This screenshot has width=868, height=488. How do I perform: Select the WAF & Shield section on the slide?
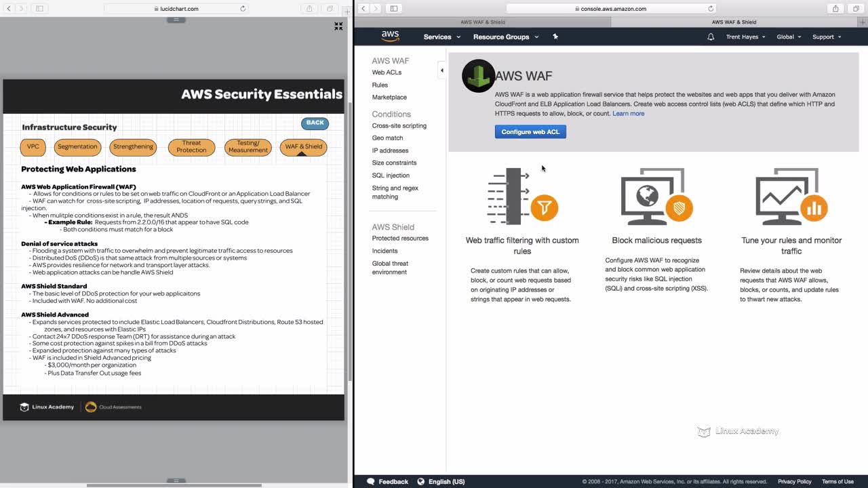(x=303, y=146)
